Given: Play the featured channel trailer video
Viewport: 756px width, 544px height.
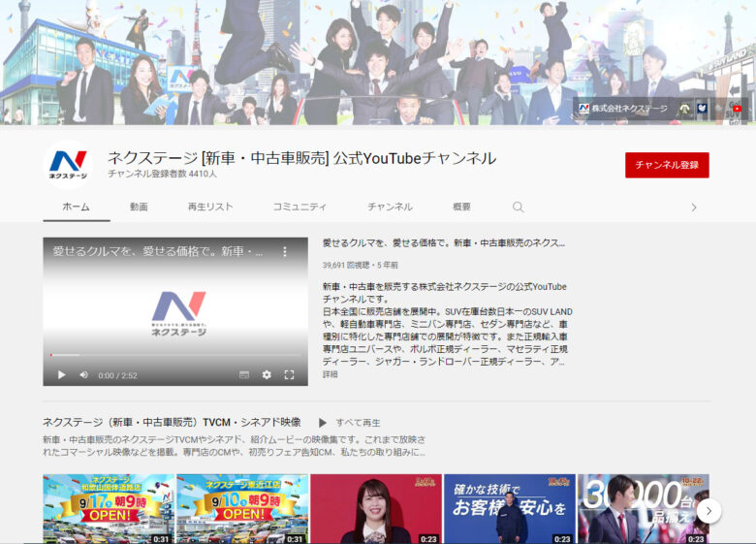Looking at the screenshot, I should coord(61,374).
